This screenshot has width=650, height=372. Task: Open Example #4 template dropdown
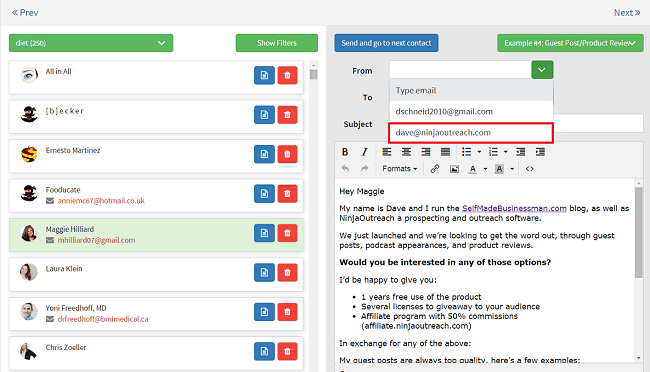(x=570, y=43)
